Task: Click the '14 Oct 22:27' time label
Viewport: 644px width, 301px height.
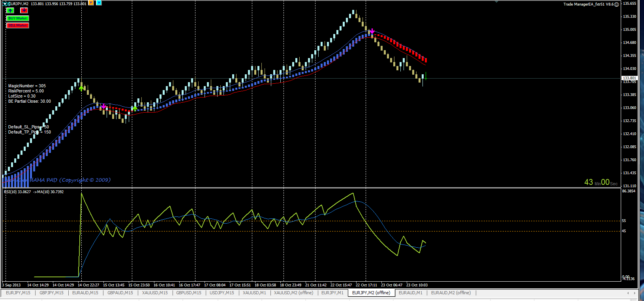Action: (88, 285)
